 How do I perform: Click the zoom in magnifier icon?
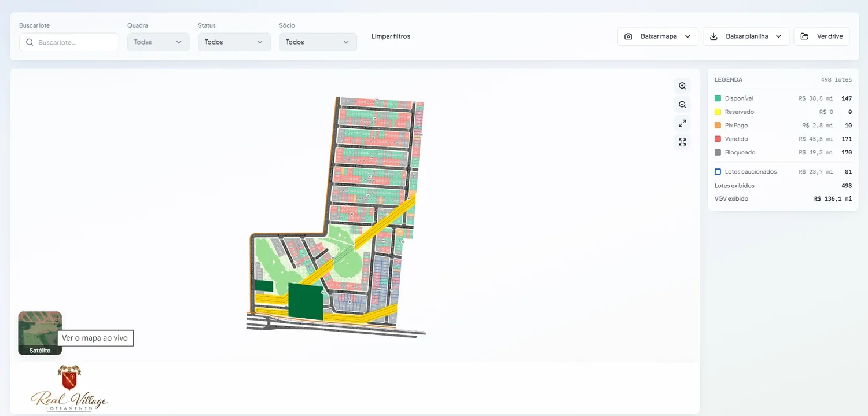pos(682,86)
